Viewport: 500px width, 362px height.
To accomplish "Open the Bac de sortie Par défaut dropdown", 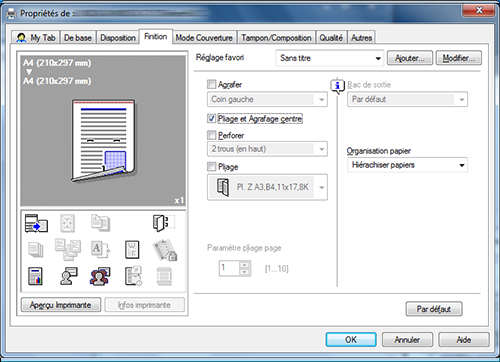I will click(x=407, y=99).
